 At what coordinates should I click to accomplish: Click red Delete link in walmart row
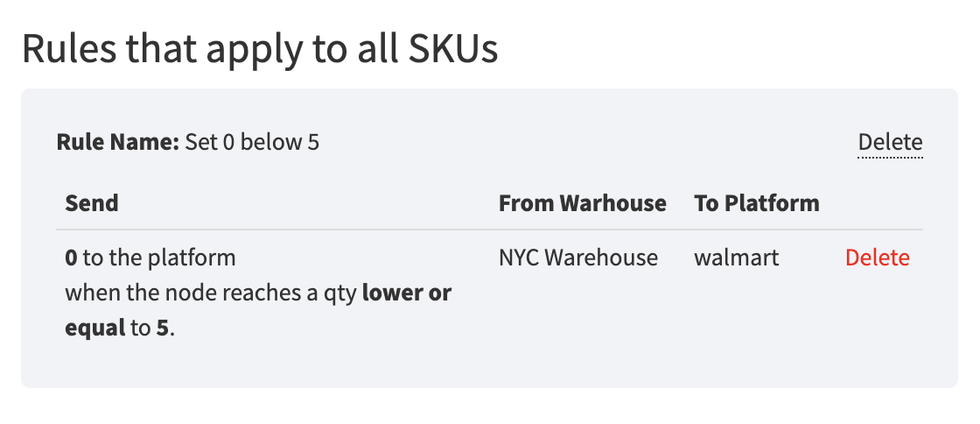877,258
